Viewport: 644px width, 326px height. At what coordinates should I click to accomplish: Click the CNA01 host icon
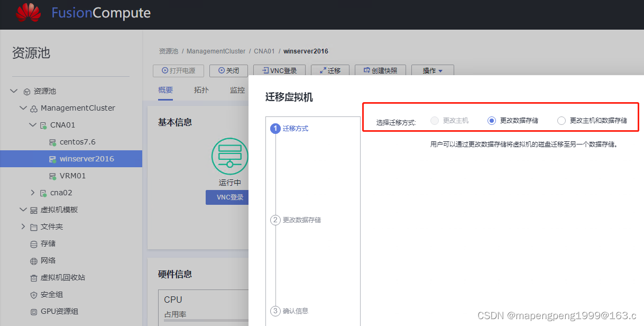click(43, 125)
